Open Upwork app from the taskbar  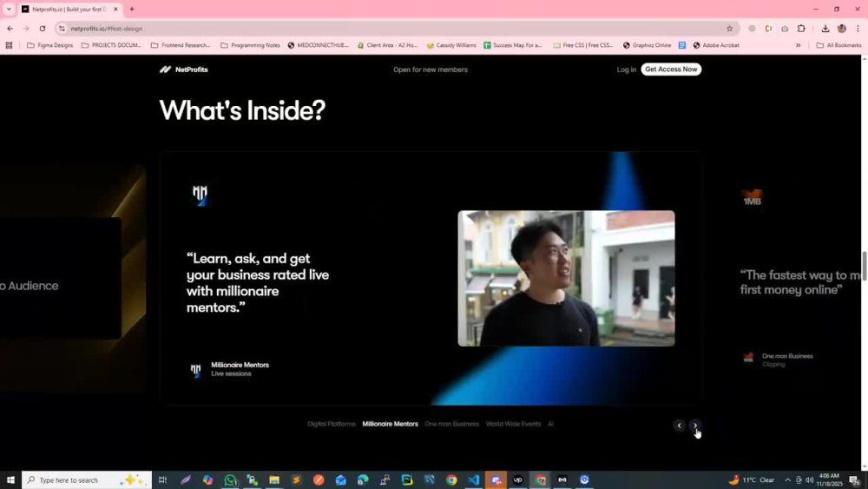click(x=517, y=479)
